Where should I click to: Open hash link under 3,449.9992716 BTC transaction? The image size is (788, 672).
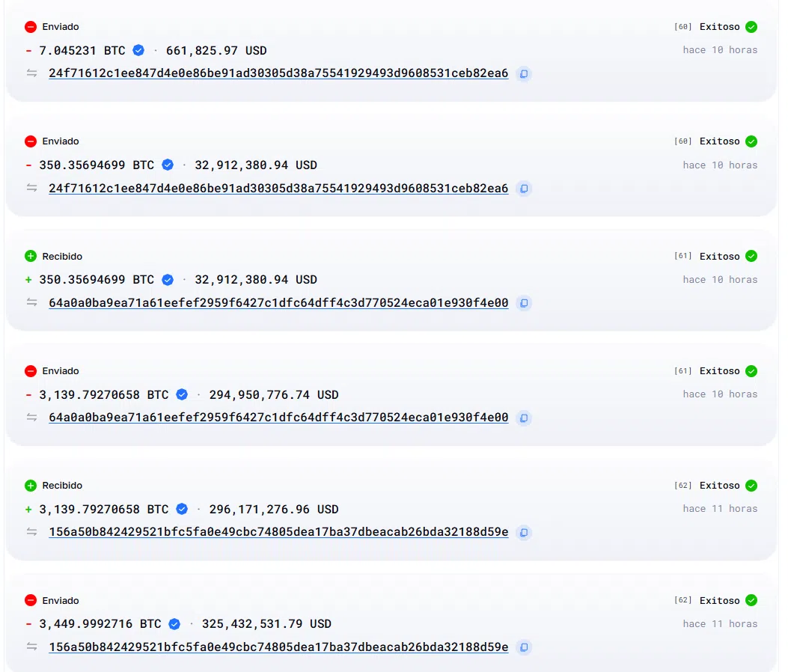[x=278, y=647]
